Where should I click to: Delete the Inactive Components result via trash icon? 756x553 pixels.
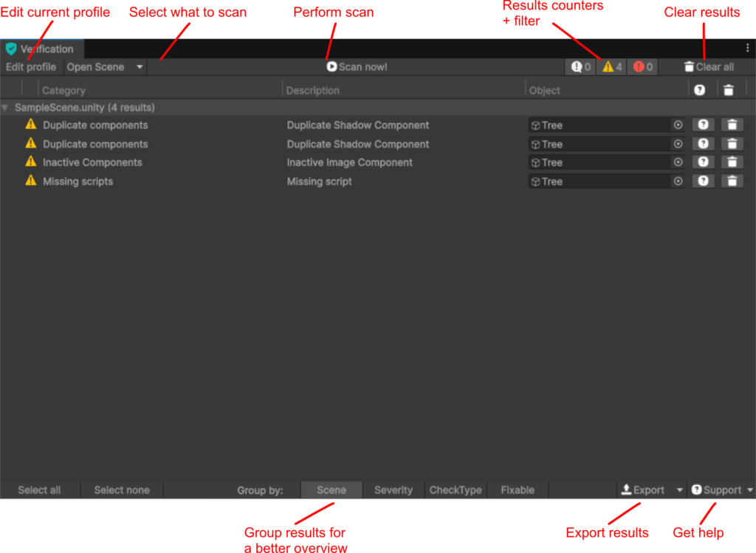(732, 162)
